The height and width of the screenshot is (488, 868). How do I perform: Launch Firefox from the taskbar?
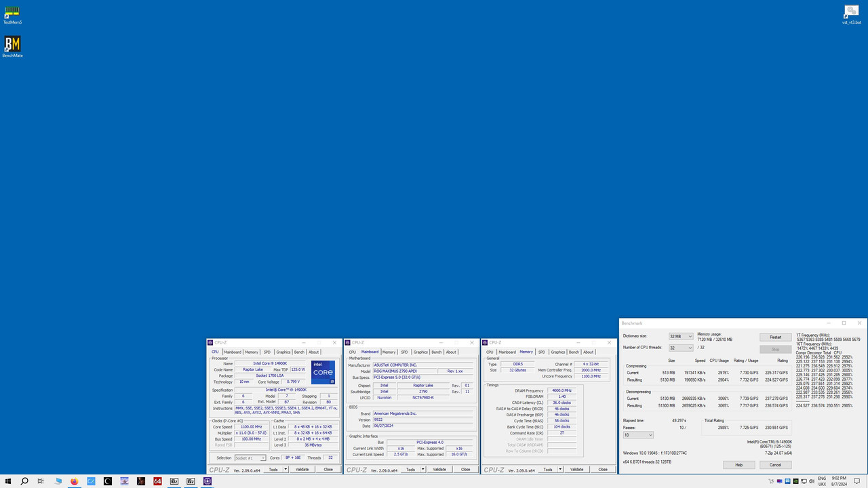point(74,481)
